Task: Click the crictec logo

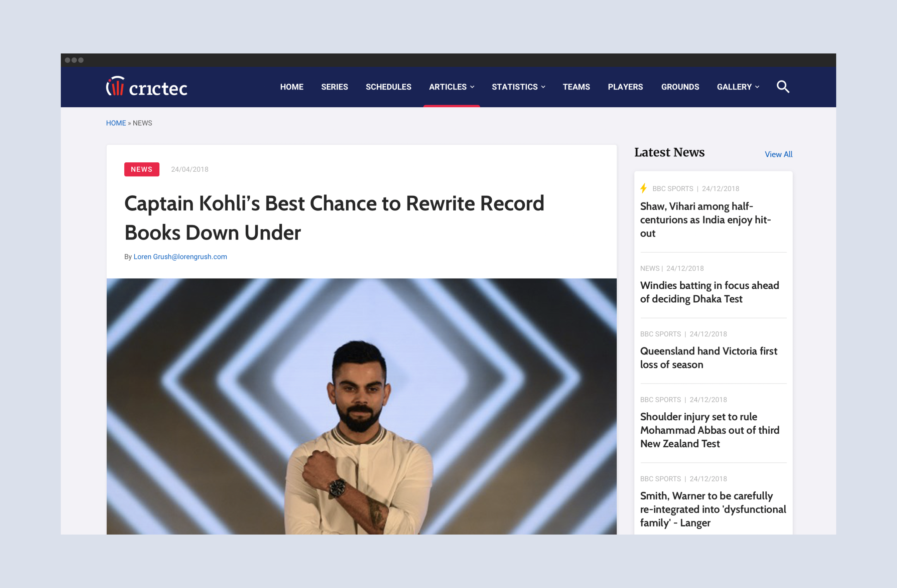Action: pyautogui.click(x=147, y=86)
